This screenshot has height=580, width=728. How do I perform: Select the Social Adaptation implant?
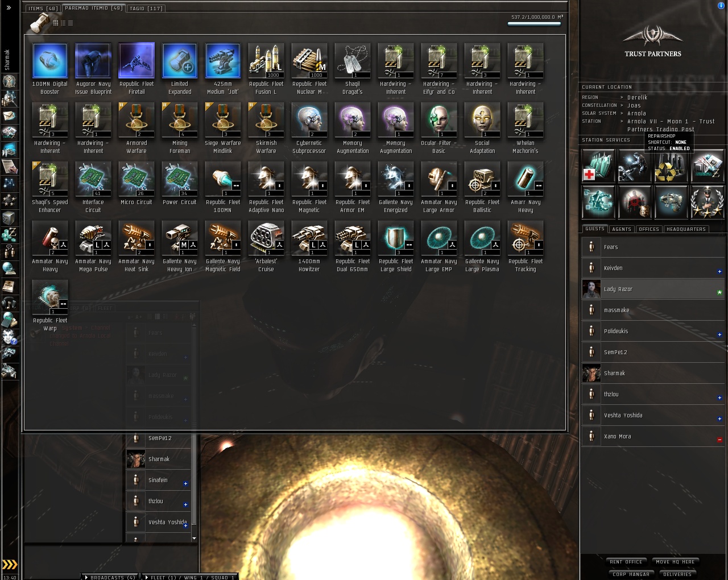pyautogui.click(x=482, y=128)
